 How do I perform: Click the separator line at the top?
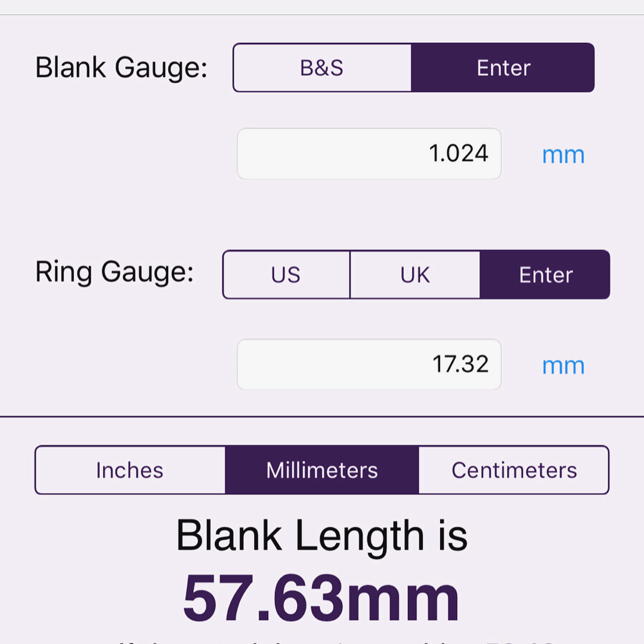click(322, 15)
